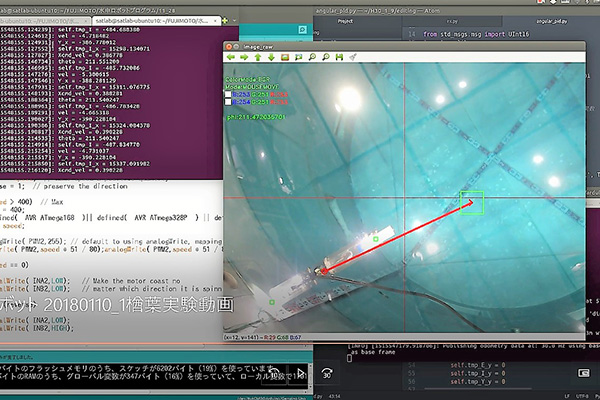Click the first magnifier zoom icon

(x=312, y=57)
